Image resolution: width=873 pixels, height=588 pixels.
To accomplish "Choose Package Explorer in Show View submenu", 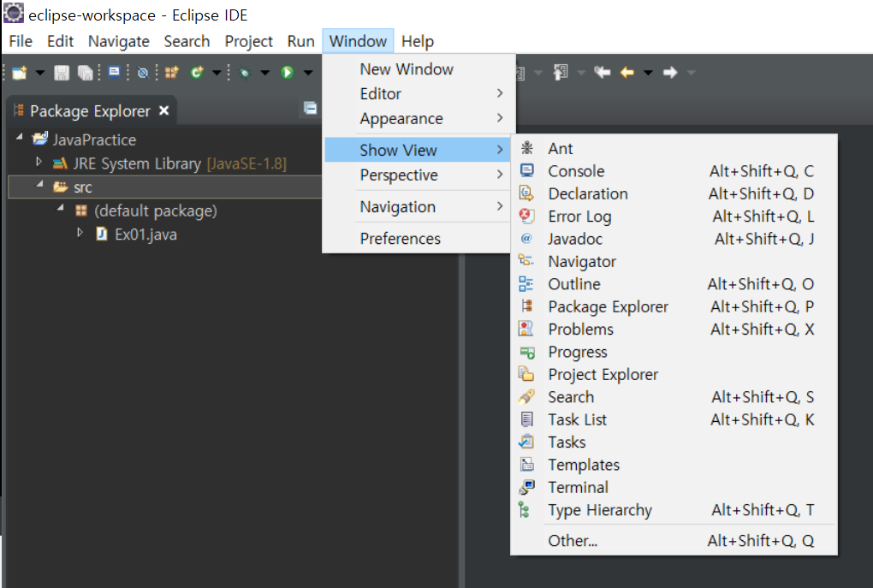I will click(x=674, y=306).
